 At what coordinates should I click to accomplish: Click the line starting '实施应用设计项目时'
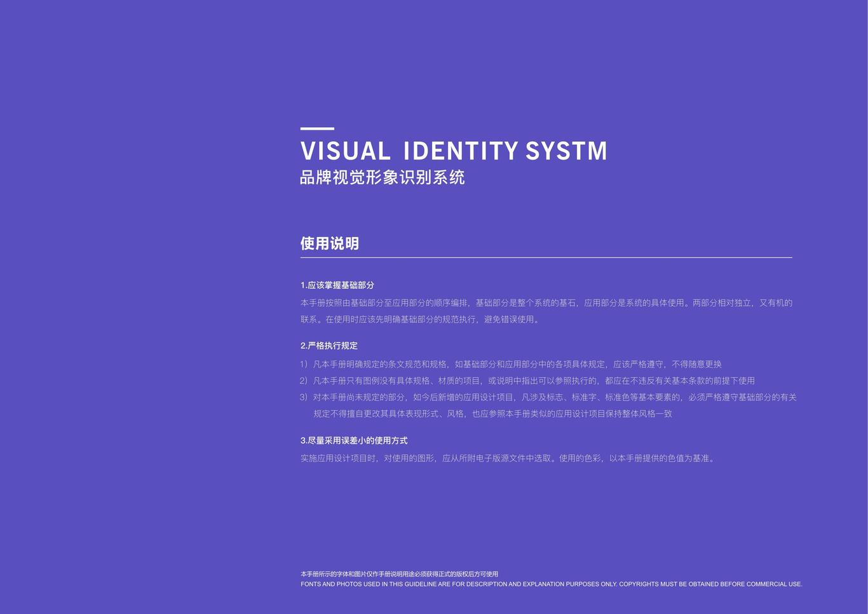(509, 458)
